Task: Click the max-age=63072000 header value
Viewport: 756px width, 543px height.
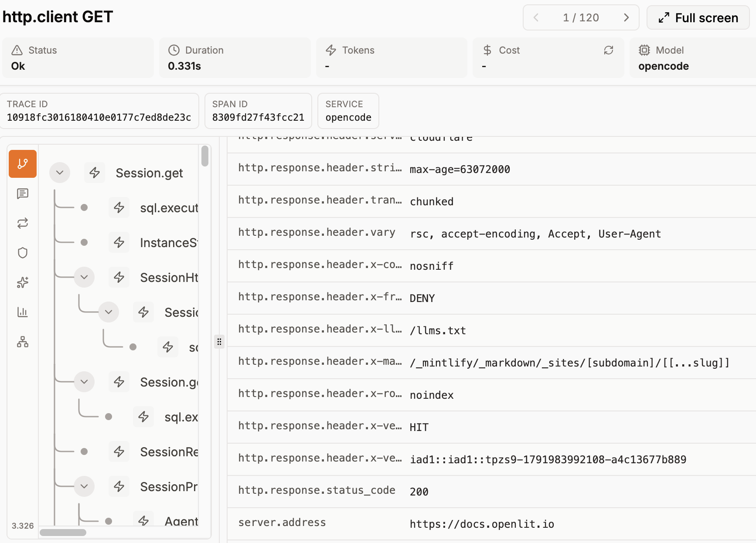Action: 460,169
